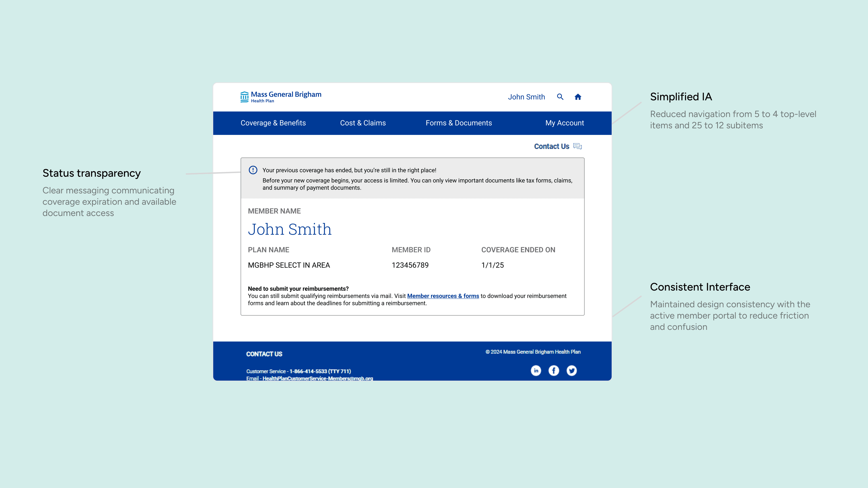Open the My Account menu
868x488 pixels.
(x=564, y=123)
